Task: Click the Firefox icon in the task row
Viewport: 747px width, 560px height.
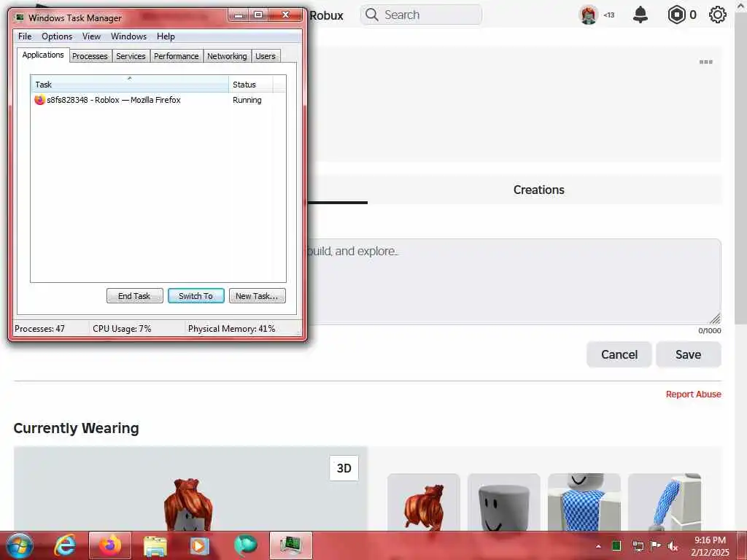Action: tap(39, 100)
